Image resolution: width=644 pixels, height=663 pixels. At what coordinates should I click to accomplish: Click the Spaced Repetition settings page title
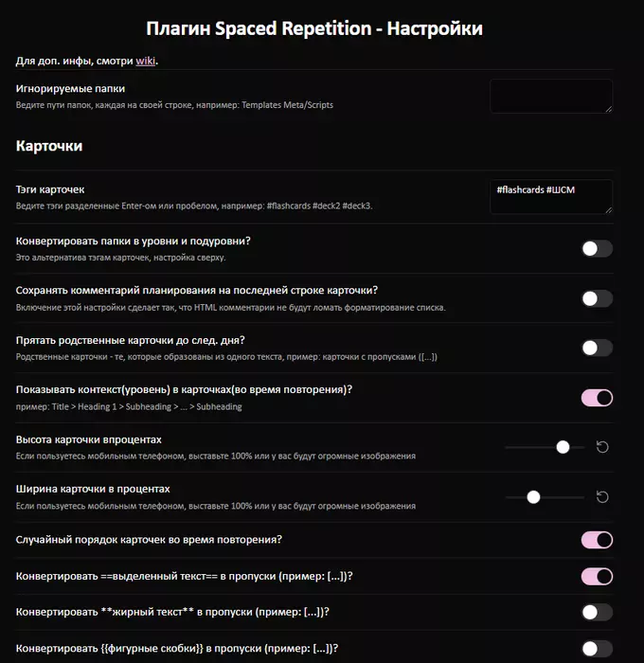[x=314, y=28]
